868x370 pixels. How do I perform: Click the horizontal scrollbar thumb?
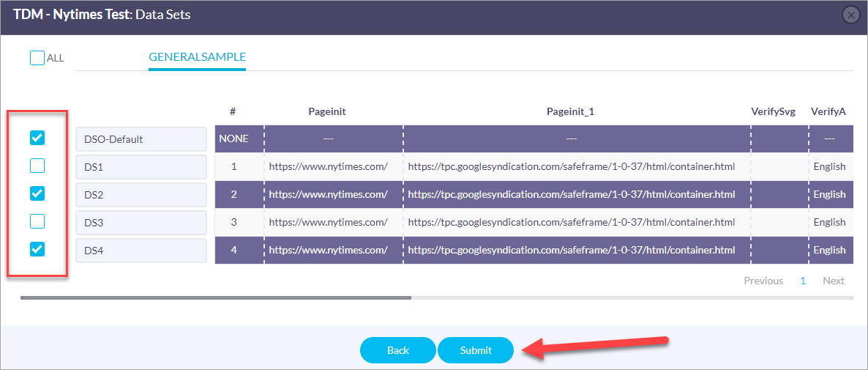click(216, 297)
